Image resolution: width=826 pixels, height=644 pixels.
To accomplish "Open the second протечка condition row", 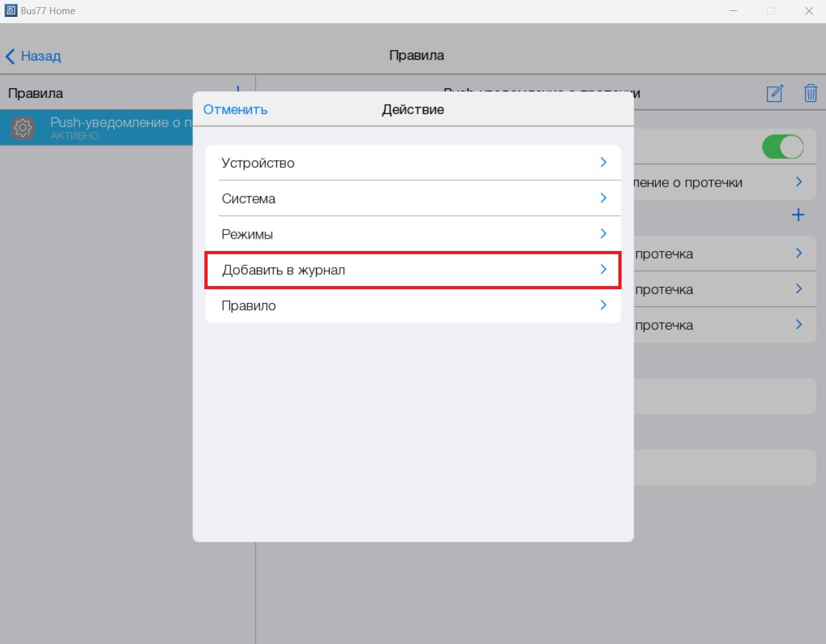I will [714, 289].
